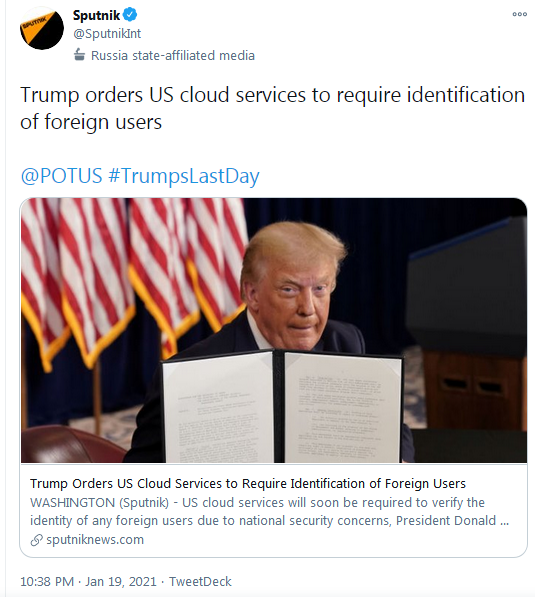Click the @SputnikInt handle
The height and width of the screenshot is (597, 535).
[107, 34]
